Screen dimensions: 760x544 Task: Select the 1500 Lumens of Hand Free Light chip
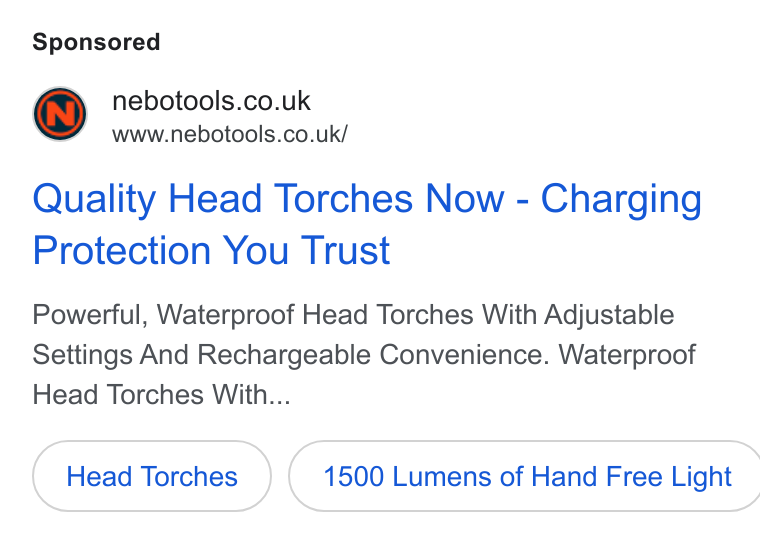click(524, 476)
